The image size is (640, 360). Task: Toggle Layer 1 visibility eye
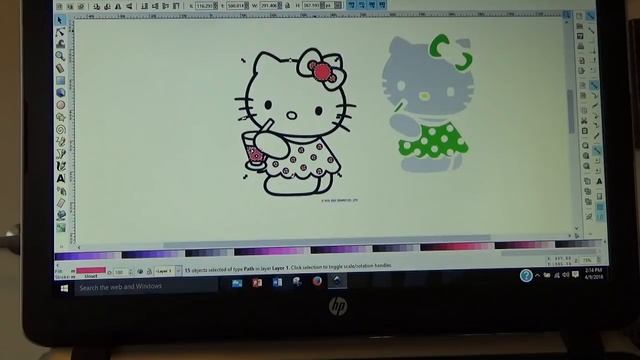(140, 271)
